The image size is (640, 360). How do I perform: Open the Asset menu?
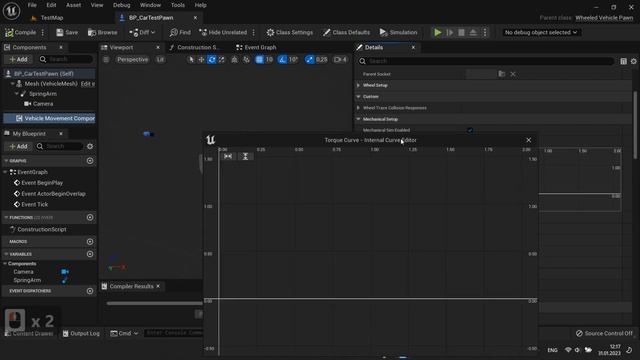73,5
